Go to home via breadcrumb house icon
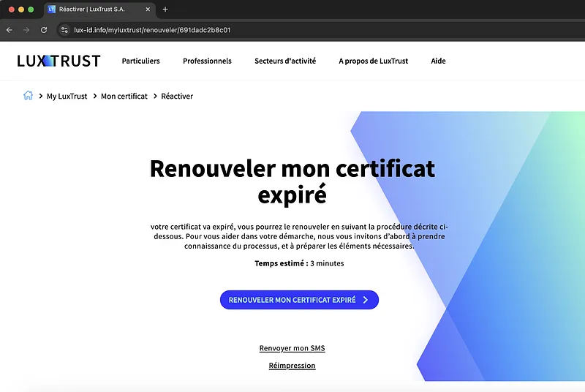This screenshot has width=585, height=392. pos(28,96)
